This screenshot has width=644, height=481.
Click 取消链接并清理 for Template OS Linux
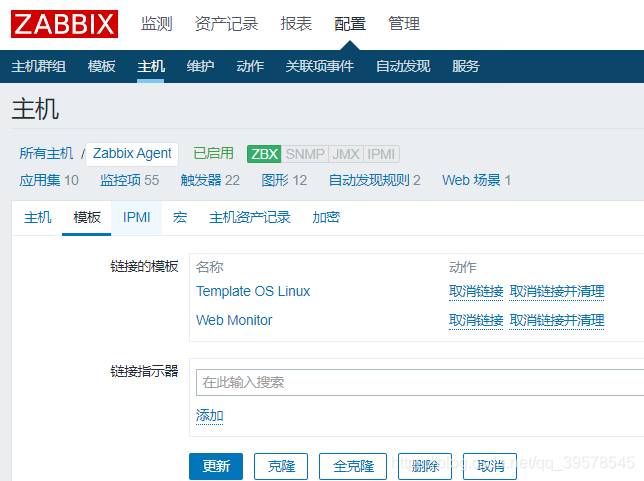557,291
